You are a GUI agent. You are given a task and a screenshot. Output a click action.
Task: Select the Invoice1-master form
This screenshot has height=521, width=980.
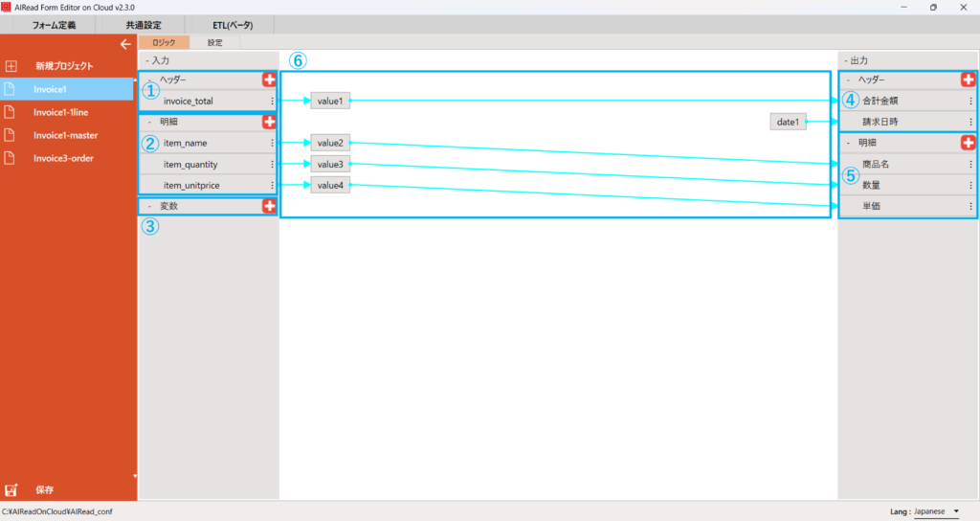point(65,135)
